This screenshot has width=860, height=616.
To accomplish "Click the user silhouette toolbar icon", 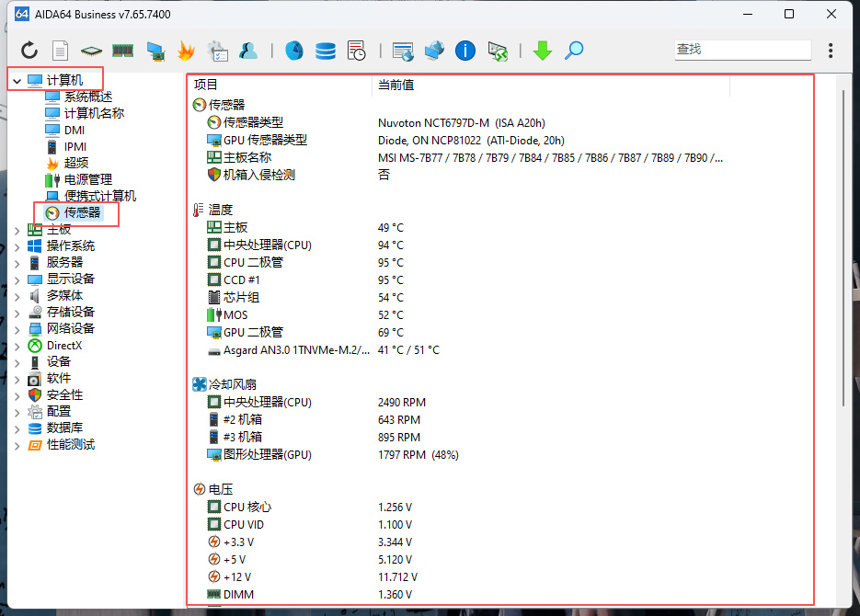I will pos(248,51).
